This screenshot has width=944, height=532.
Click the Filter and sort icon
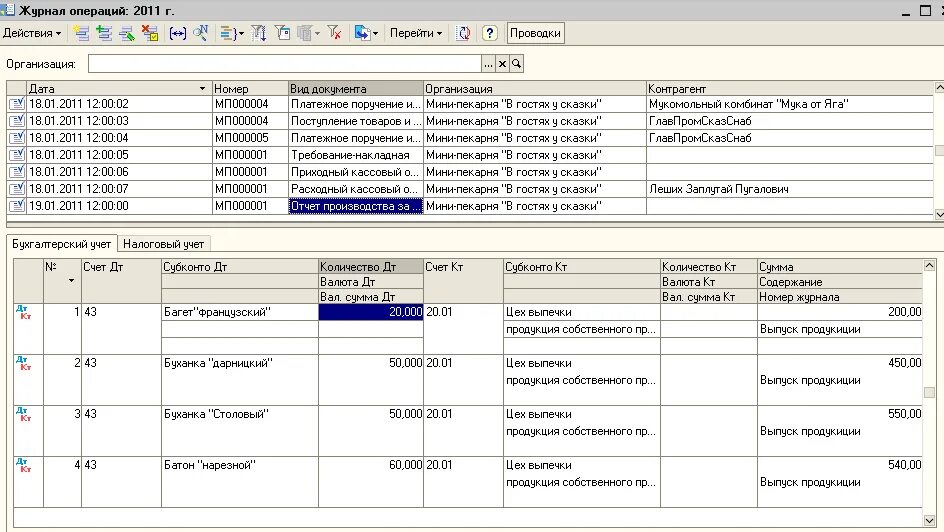click(x=258, y=33)
